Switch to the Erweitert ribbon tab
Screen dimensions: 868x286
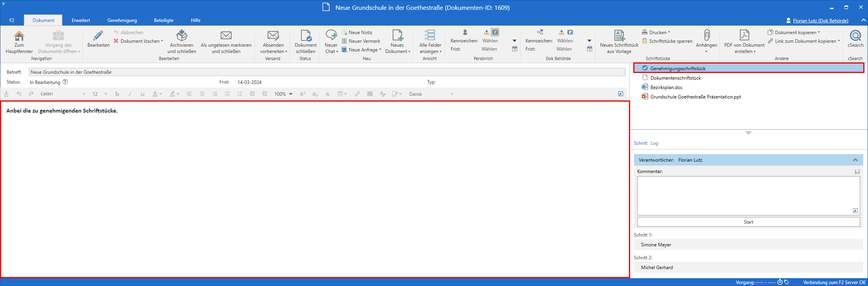click(x=81, y=20)
